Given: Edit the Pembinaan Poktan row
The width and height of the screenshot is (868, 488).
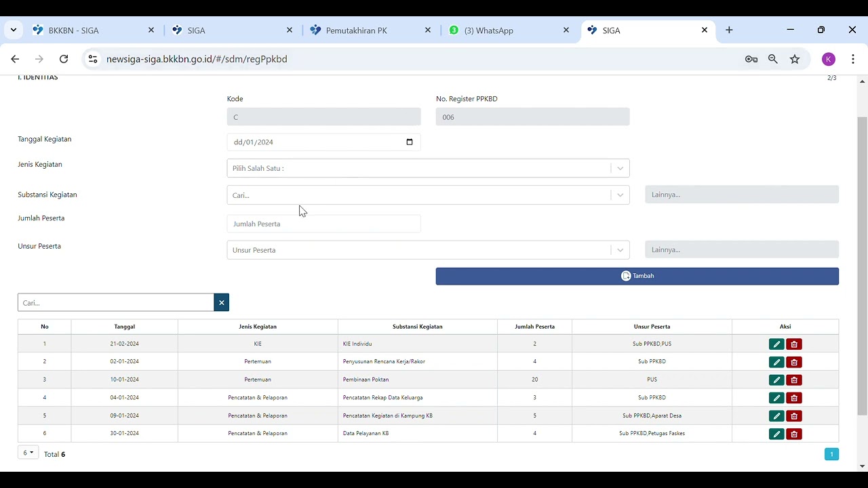Looking at the screenshot, I should point(776,380).
